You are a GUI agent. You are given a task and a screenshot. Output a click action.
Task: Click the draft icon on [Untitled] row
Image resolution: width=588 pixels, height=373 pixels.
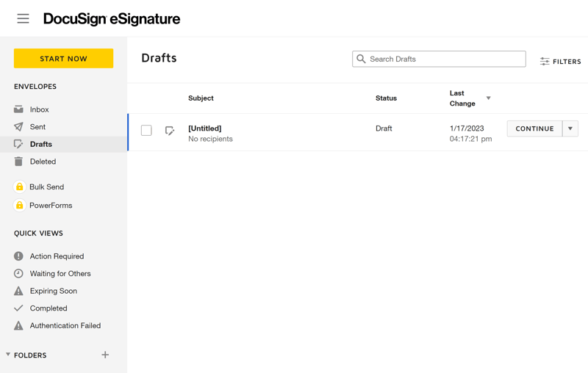coord(170,131)
